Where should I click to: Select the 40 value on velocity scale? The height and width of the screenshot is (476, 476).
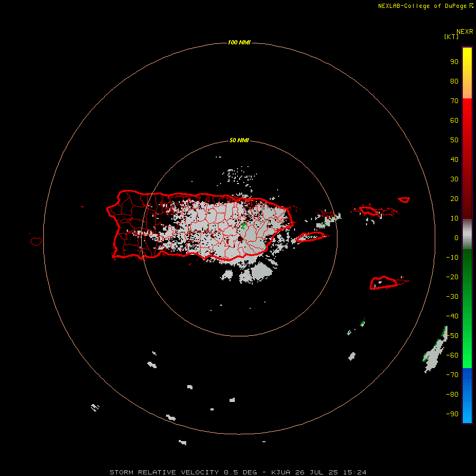click(x=454, y=159)
